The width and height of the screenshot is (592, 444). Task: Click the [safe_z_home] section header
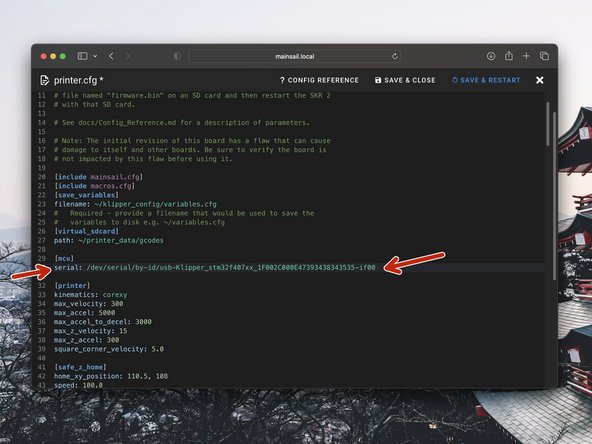tap(80, 367)
